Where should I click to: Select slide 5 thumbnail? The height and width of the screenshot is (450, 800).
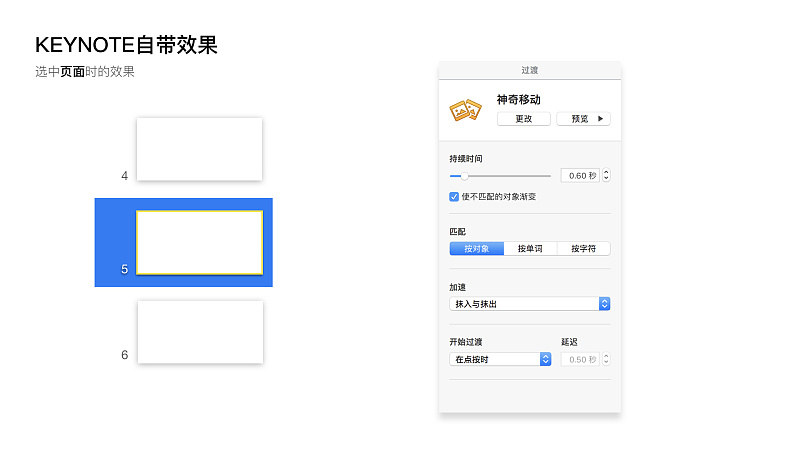coord(199,242)
